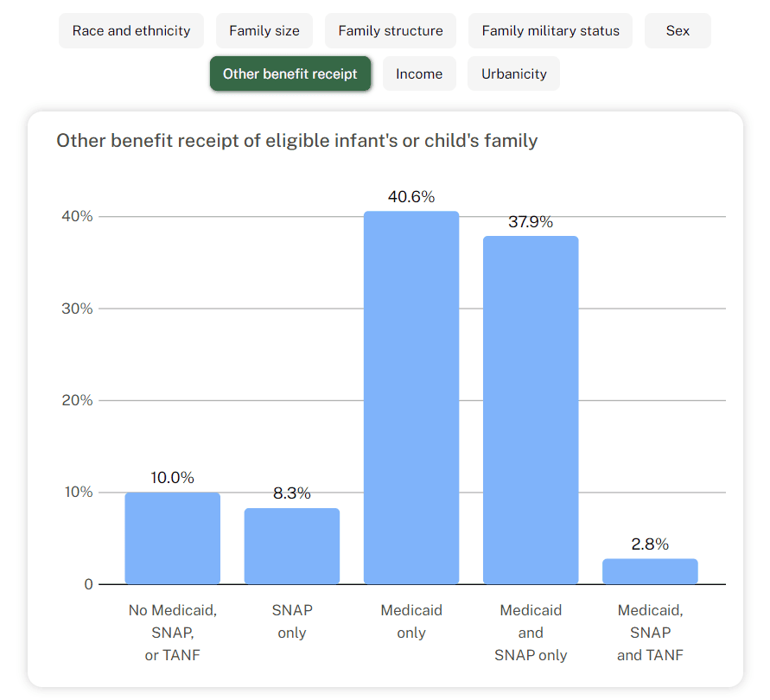Click the 2.8% value label

650,544
